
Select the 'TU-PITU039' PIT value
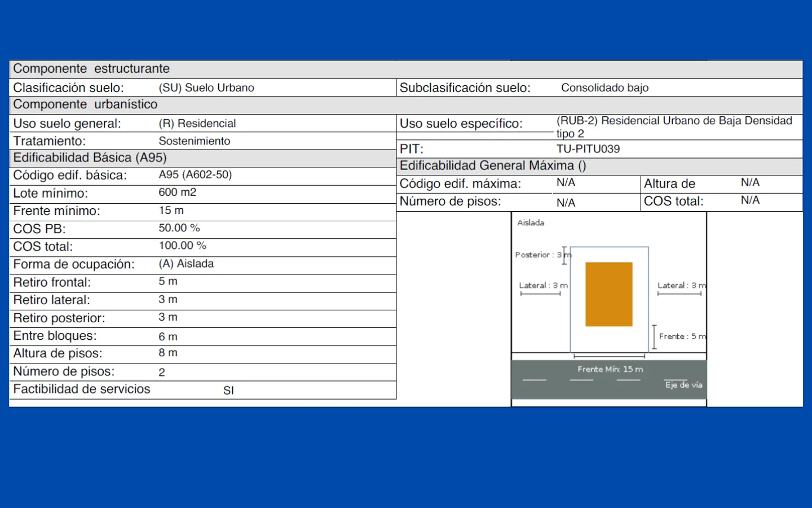click(x=588, y=149)
